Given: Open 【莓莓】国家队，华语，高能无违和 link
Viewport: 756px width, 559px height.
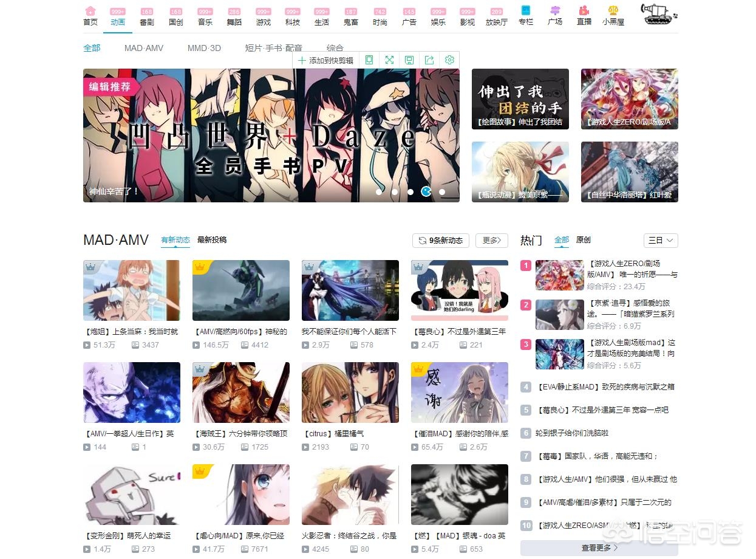Looking at the screenshot, I should coord(598,456).
